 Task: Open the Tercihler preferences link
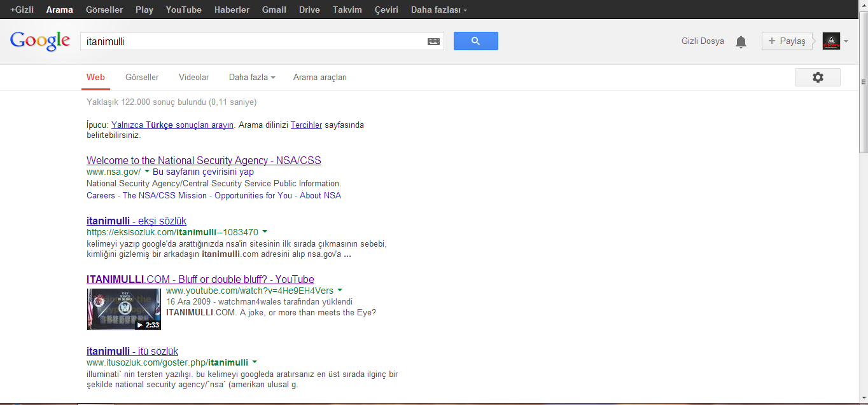306,125
